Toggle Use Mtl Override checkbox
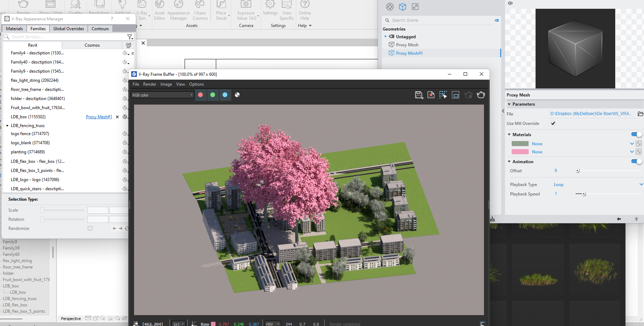 [553, 124]
